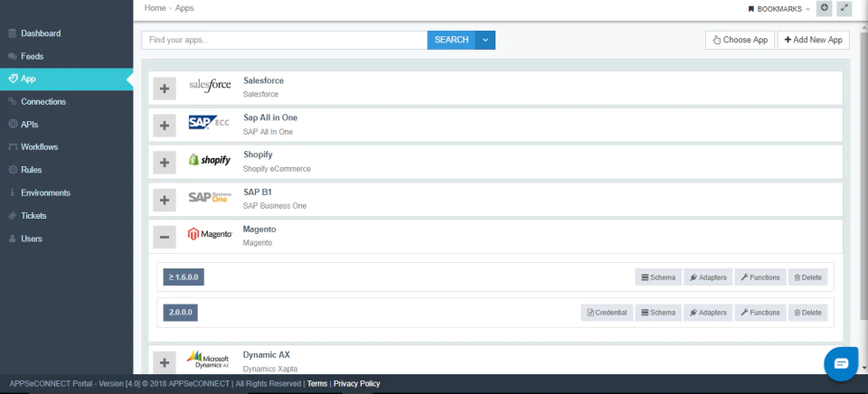Screen dimensions: 868x394
Task: Expand the SAP B1 app row
Action: pos(165,200)
